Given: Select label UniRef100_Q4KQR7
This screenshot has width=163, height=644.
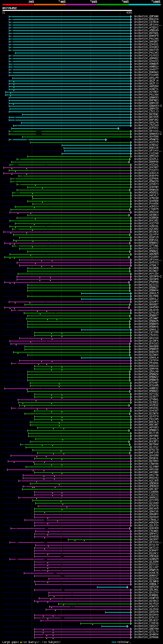Looking at the screenshot, I should click(146, 41).
